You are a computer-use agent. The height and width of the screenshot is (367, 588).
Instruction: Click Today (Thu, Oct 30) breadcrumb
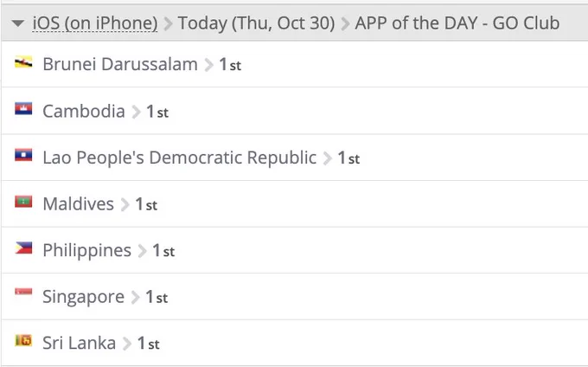tap(256, 23)
